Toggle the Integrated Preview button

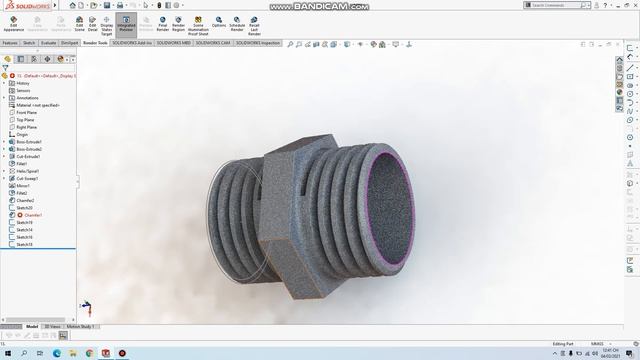pos(126,24)
